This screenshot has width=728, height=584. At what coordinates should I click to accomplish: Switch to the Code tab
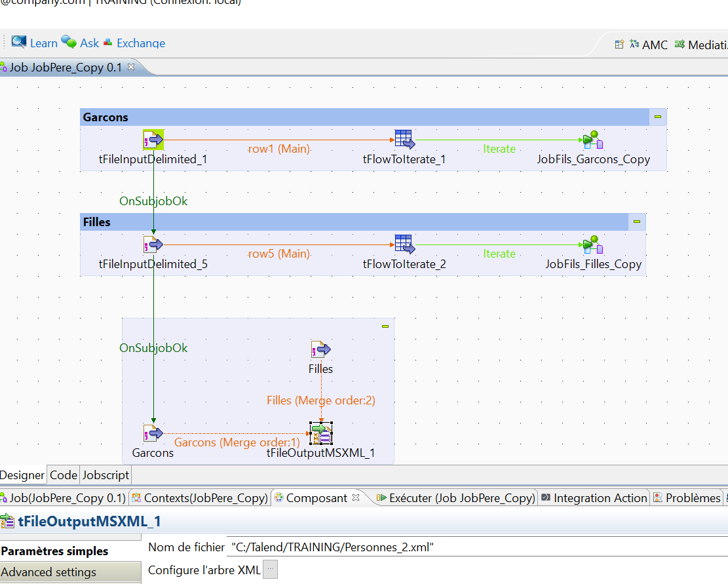click(x=63, y=475)
